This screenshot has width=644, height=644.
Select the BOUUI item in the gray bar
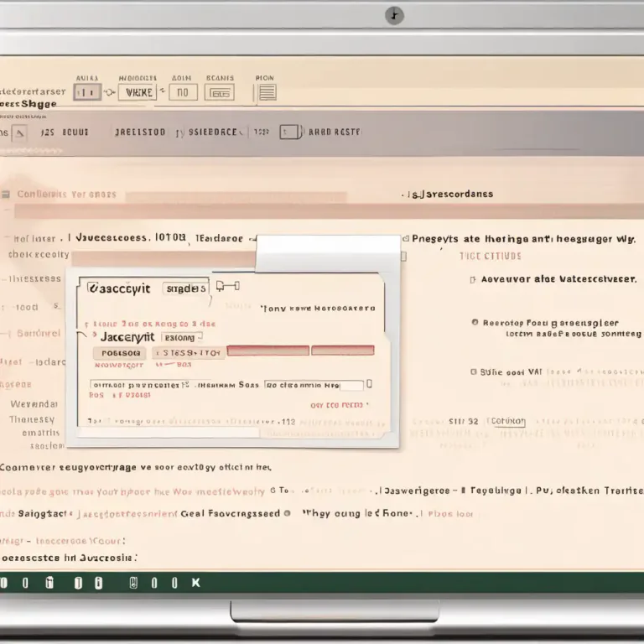pos(75,132)
